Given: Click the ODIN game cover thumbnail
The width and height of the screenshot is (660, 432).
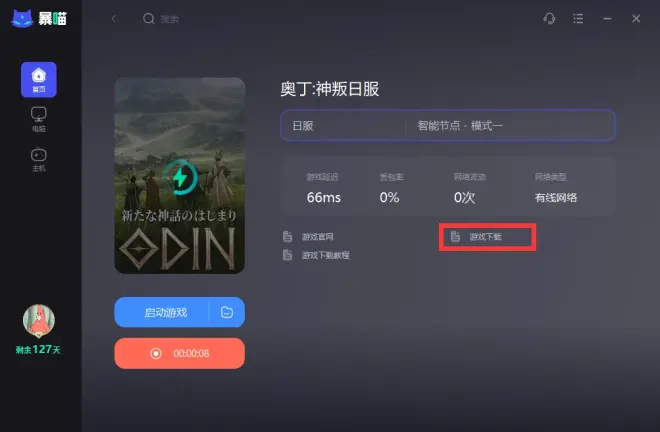Looking at the screenshot, I should tap(180, 176).
